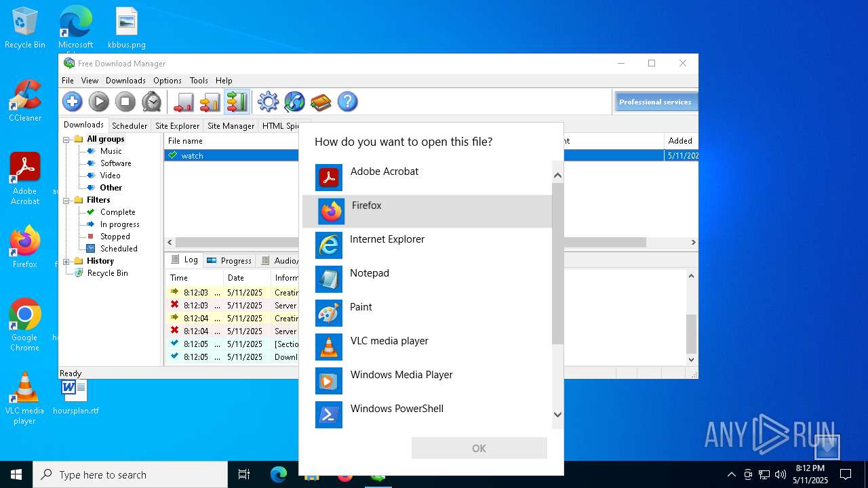Switch to the Site Explorer tab

point(177,125)
